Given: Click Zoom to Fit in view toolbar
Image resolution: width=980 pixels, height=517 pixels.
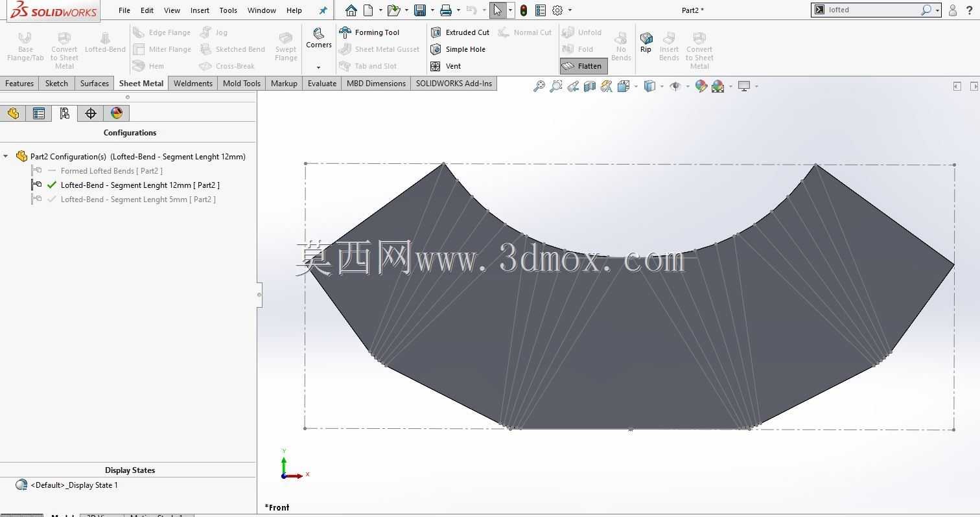Looking at the screenshot, I should (539, 86).
